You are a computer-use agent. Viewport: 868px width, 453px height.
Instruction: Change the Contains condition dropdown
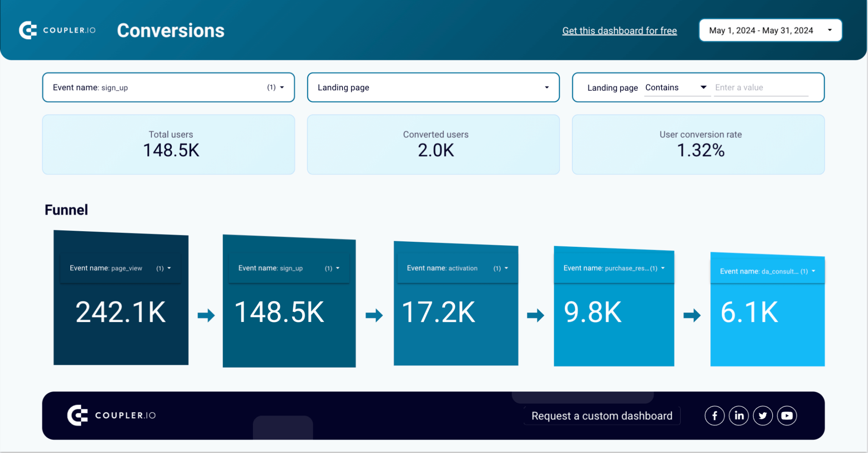[676, 87]
